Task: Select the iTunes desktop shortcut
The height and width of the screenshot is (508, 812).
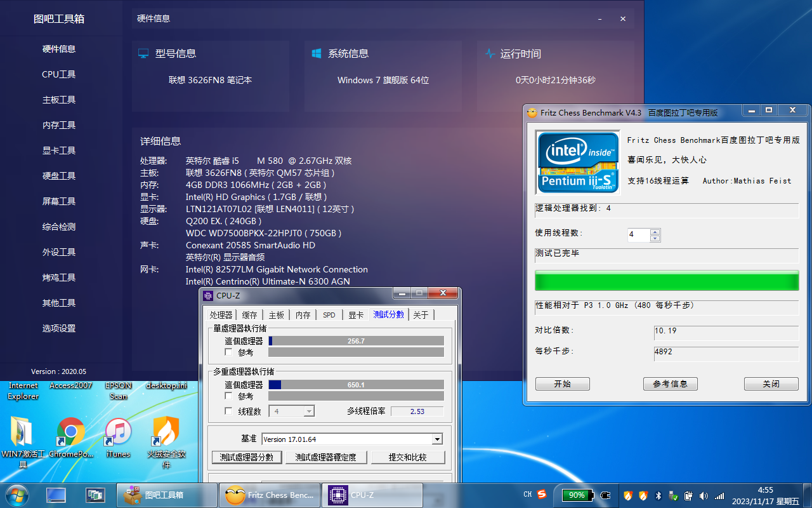Action: (x=118, y=438)
